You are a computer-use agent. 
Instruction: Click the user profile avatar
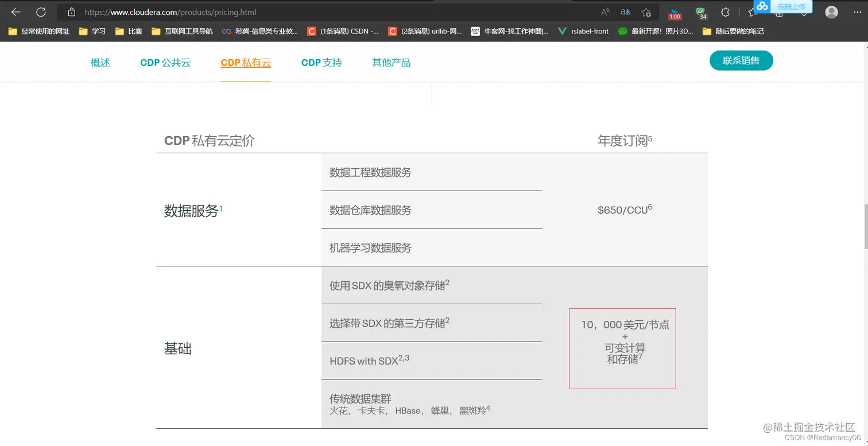pyautogui.click(x=831, y=12)
